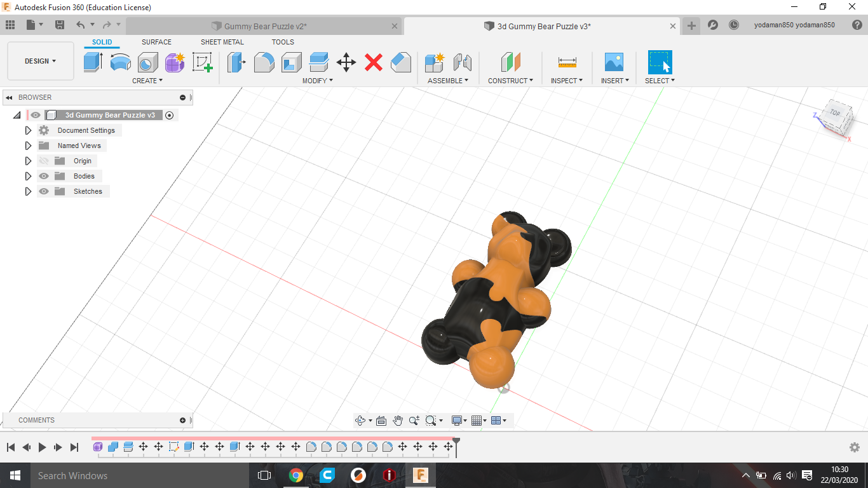Expand Document Settings in the browser
This screenshot has width=868, height=488.
[28, 130]
